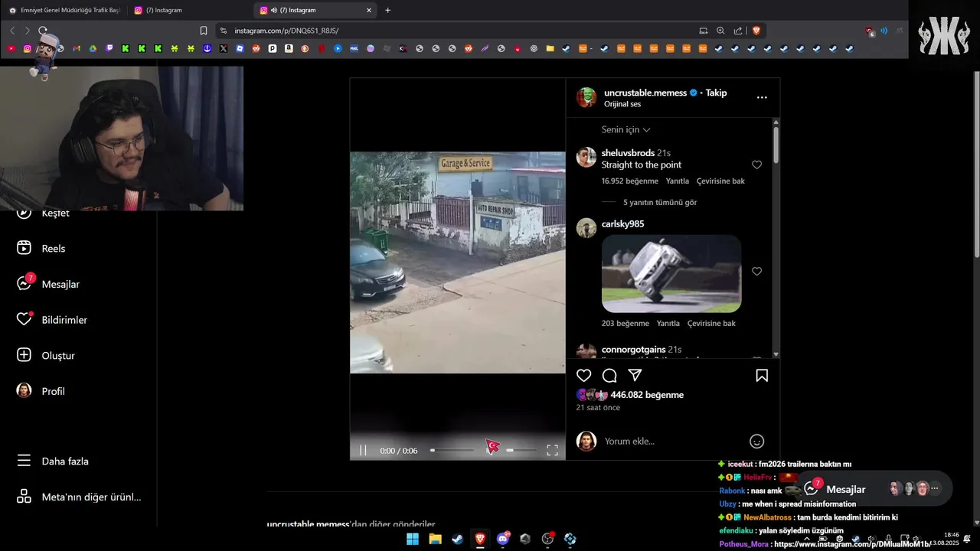Click 'Çevirisine bak' under sheluvsbrods' comment
This screenshot has height=551, width=980.
click(x=720, y=181)
